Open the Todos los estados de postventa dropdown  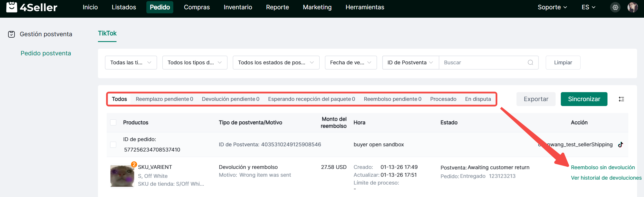pyautogui.click(x=276, y=63)
